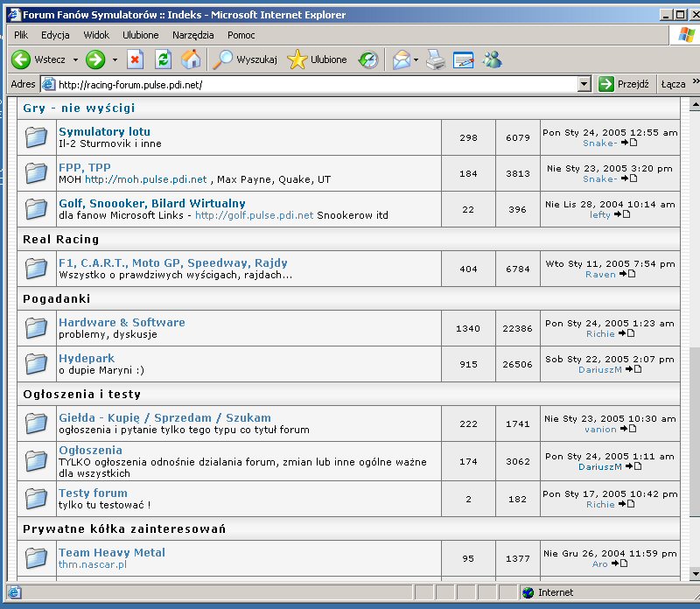This screenshot has height=609, width=700.
Task: Open the Pomoc menu
Action: (x=241, y=35)
